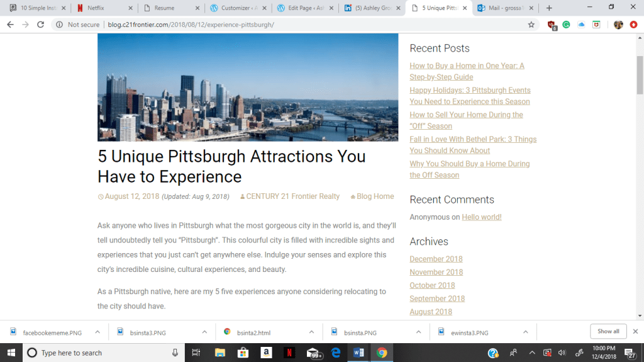644x362 pixels.
Task: Launch Netflix from the taskbar
Action: click(x=289, y=353)
